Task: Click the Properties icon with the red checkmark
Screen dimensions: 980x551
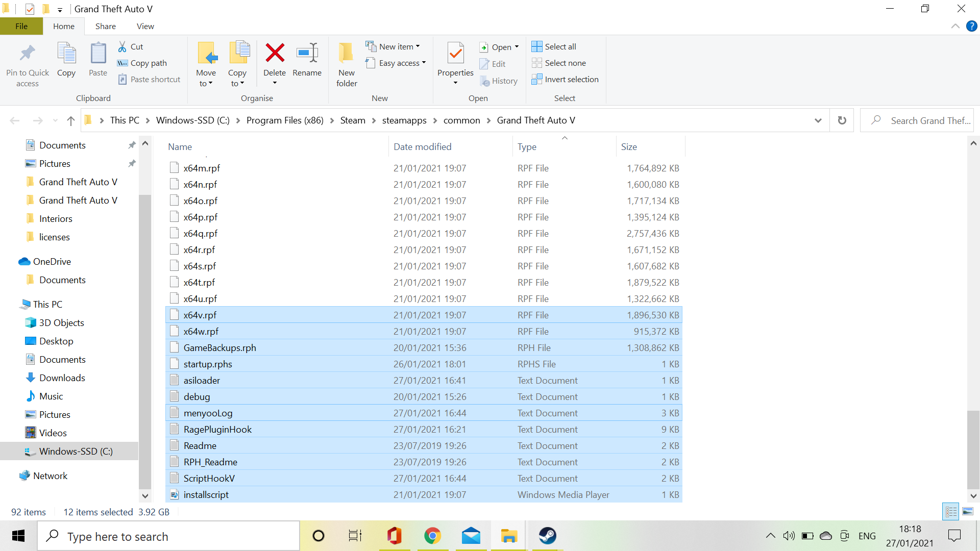Action: coord(455,53)
